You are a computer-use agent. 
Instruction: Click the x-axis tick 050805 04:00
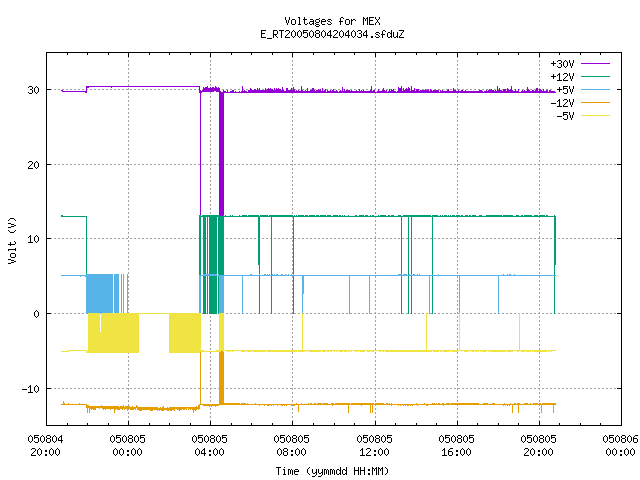pos(209,446)
